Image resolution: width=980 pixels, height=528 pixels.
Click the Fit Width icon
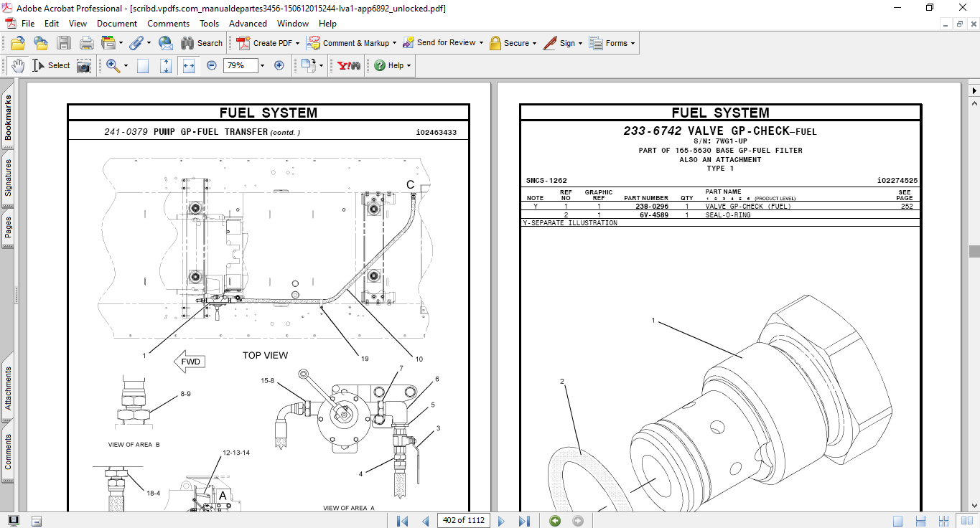(x=189, y=65)
